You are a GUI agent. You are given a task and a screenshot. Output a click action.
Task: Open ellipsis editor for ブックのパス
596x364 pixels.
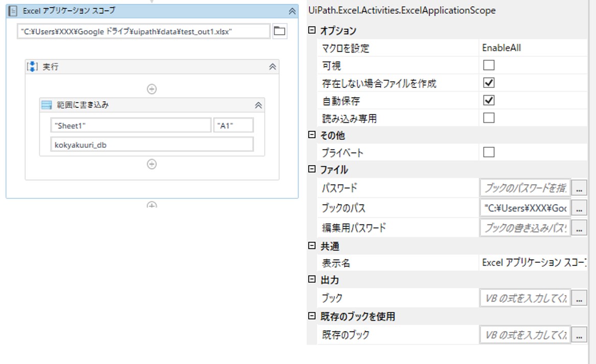tap(579, 208)
